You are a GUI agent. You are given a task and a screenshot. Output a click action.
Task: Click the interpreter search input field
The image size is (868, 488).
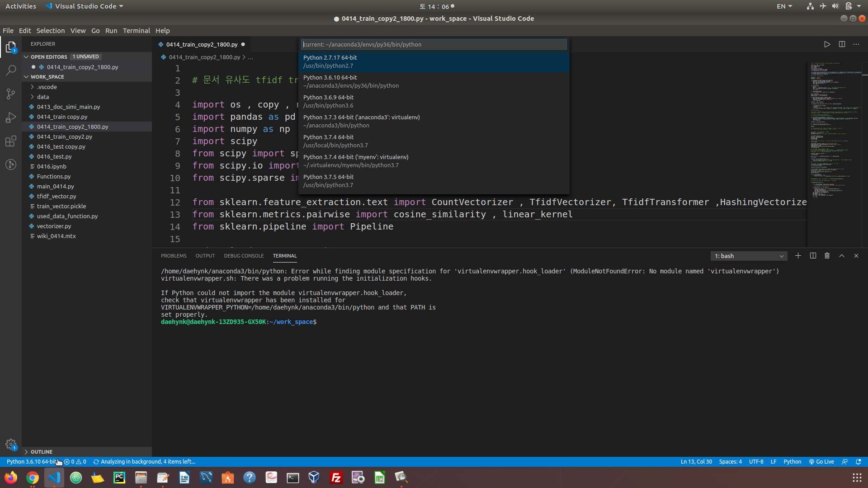433,44
